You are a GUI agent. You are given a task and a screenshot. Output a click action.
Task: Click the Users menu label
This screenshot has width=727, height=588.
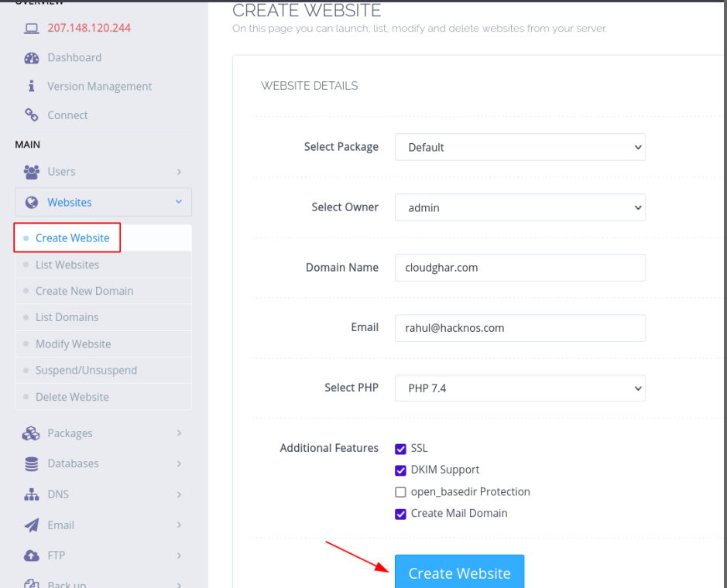pos(61,172)
